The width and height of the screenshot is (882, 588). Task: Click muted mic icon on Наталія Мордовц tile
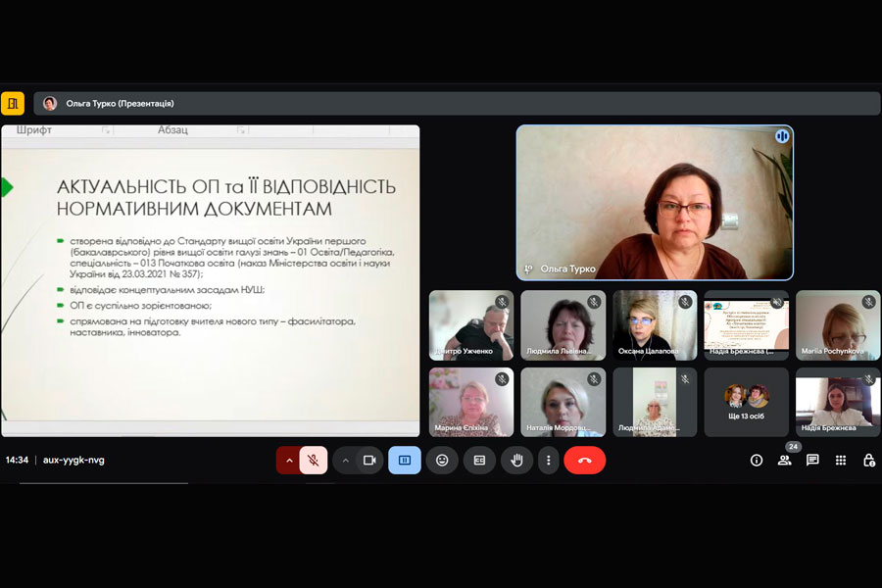pos(594,379)
